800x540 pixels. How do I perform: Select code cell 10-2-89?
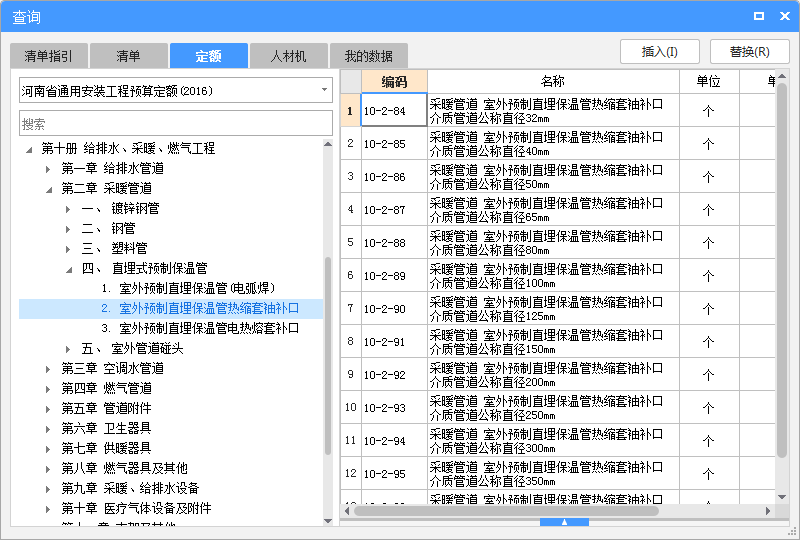394,276
